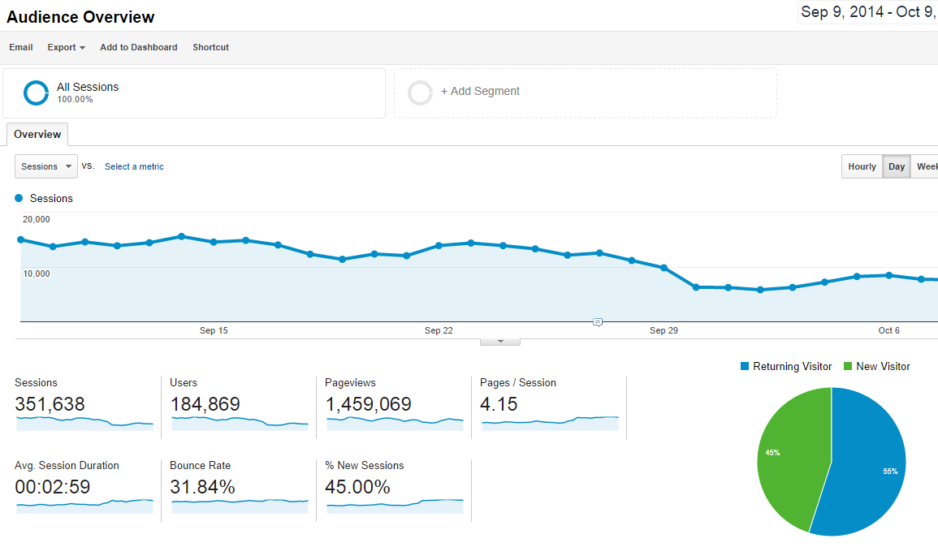Click the Returning Visitor blue legend swatch

pyautogui.click(x=745, y=366)
